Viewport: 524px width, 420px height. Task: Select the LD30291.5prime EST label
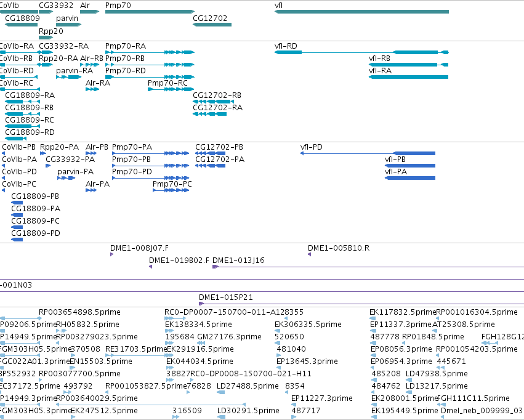click(x=248, y=410)
